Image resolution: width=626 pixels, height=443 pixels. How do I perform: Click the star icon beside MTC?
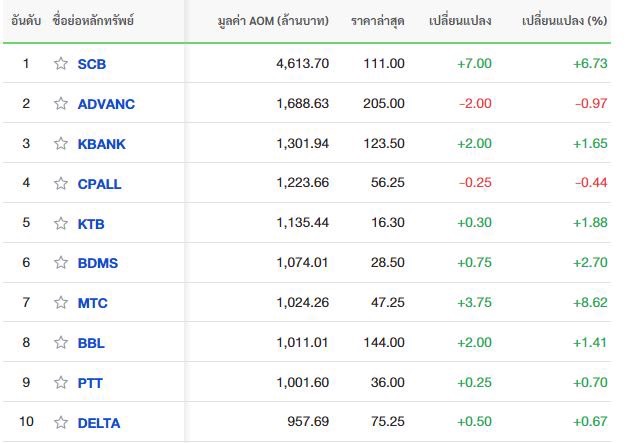61,303
